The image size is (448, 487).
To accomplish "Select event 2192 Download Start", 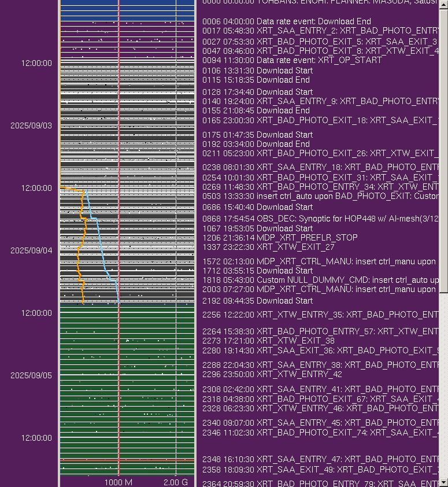I will coord(257,301).
